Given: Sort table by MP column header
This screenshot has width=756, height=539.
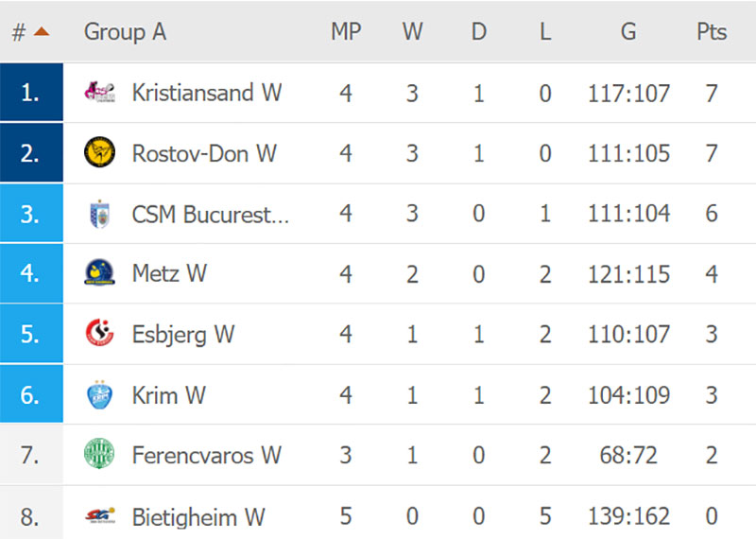Looking at the screenshot, I should (346, 32).
